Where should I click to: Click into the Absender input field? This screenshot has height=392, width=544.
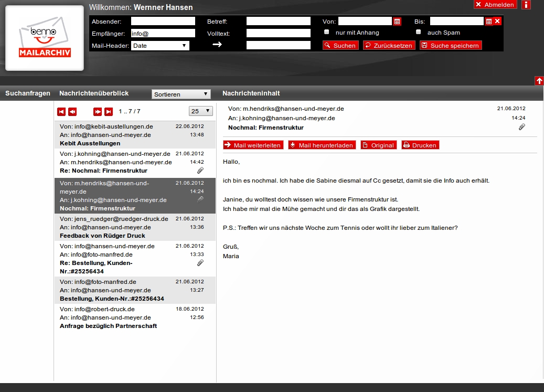click(163, 22)
